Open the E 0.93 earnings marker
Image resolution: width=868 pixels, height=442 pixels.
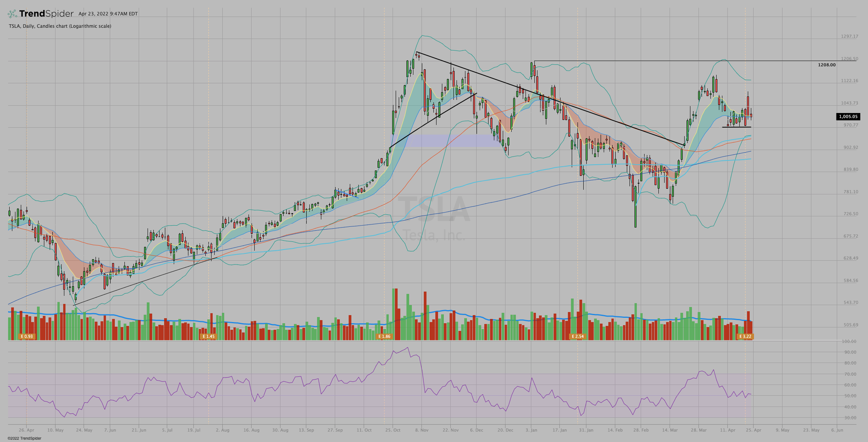pos(27,336)
